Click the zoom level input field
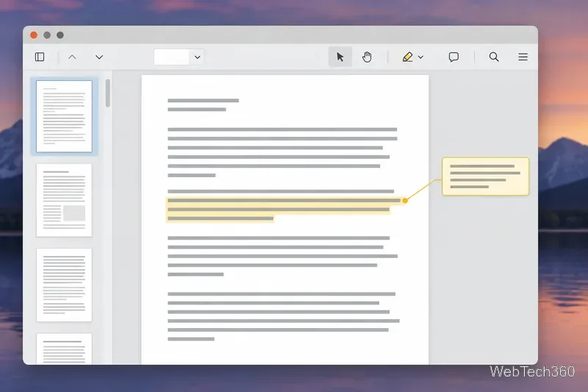This screenshot has width=588, height=392. click(171, 57)
